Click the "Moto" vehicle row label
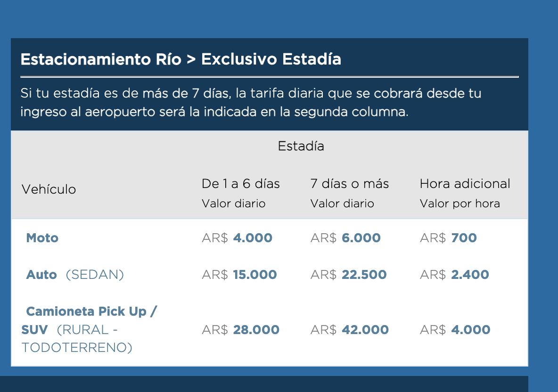558x392 pixels. 42,238
